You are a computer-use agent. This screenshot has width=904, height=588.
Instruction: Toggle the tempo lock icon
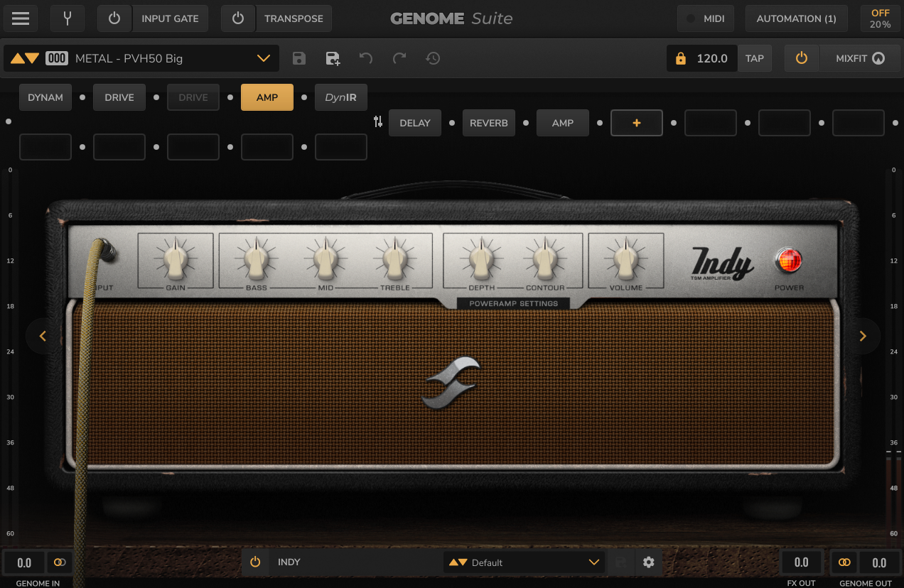click(x=681, y=58)
